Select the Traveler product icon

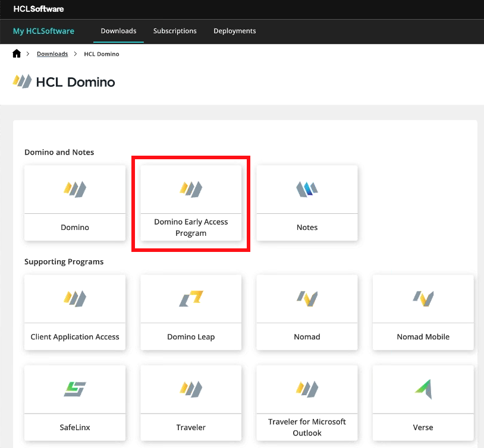191,389
